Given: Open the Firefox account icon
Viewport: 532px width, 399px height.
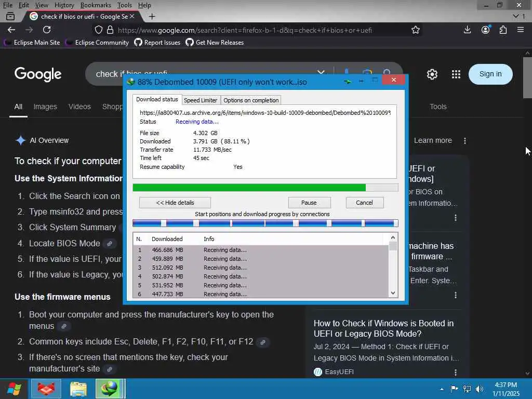Looking at the screenshot, I should (486, 30).
